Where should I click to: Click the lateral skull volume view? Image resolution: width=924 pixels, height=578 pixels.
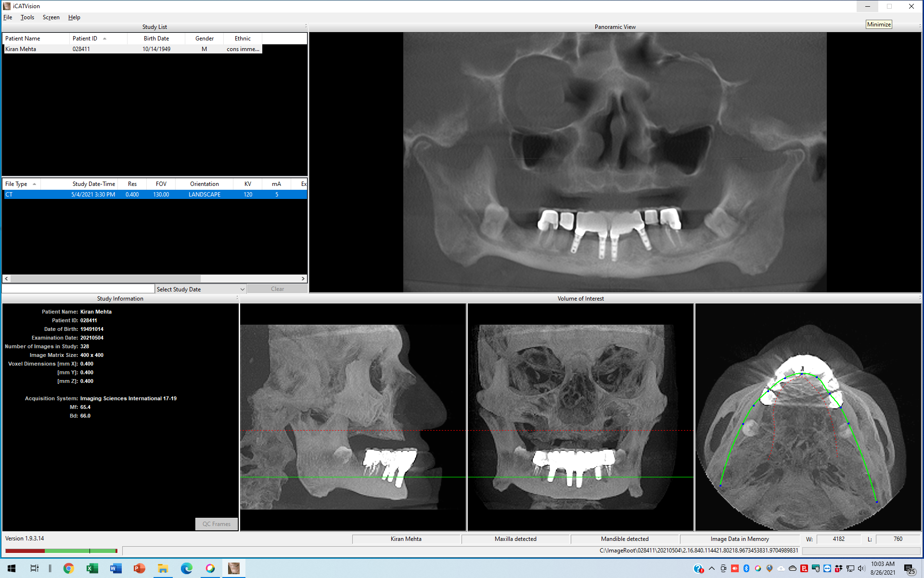353,417
